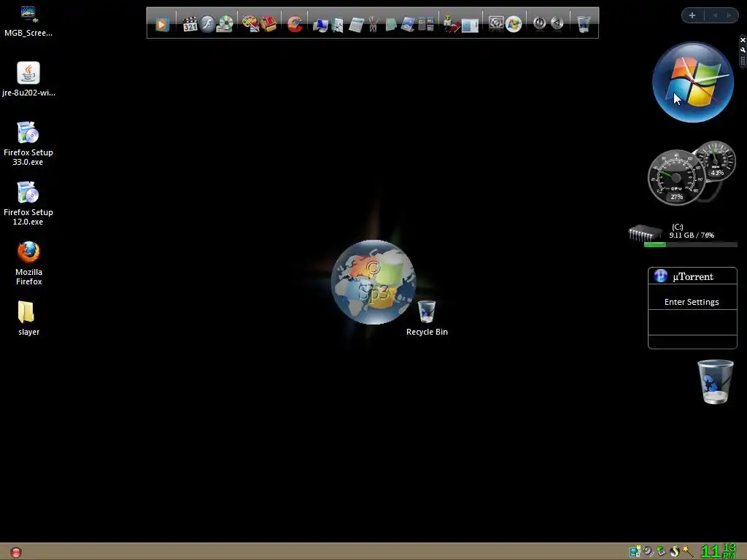This screenshot has width=747, height=560.
Task: Click Enter Settings in µTorrent gadget
Action: point(692,302)
